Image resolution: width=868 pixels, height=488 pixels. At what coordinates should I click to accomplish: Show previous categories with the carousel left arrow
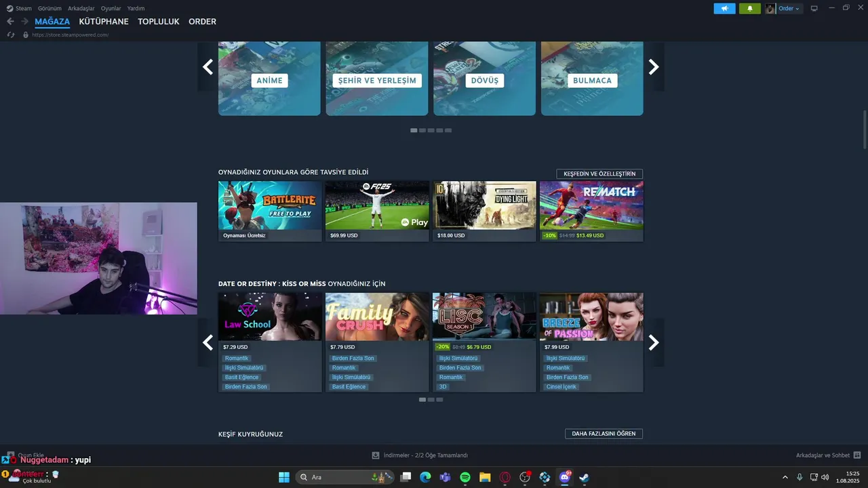(208, 66)
